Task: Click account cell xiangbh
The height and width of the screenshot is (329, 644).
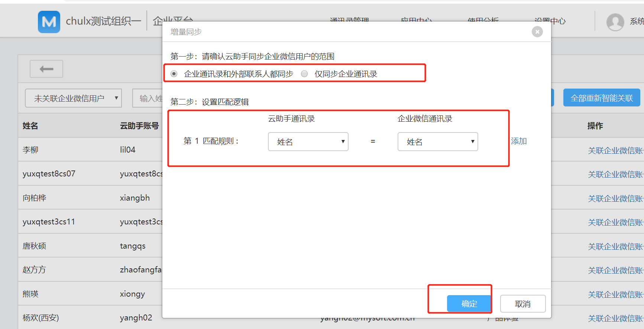Action: (x=135, y=198)
